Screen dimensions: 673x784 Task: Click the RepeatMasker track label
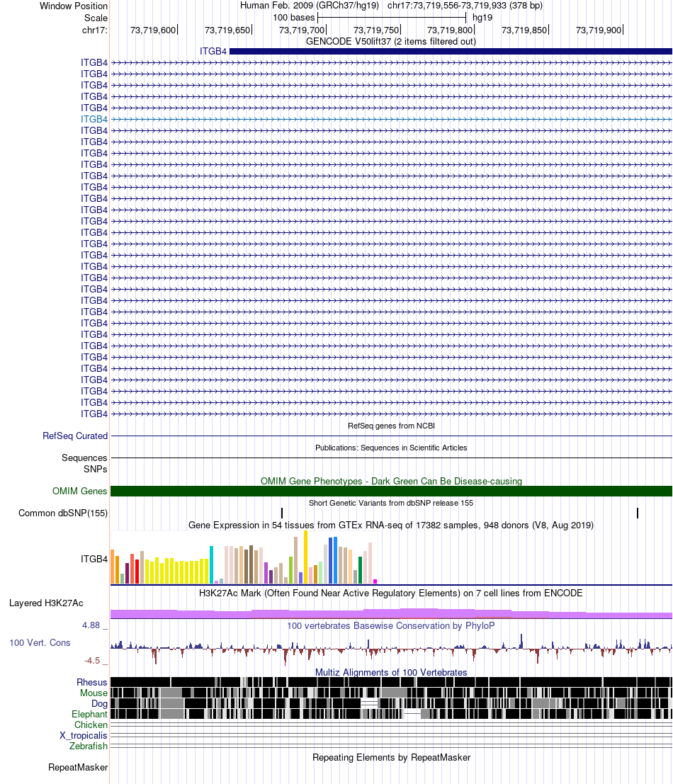(78, 767)
